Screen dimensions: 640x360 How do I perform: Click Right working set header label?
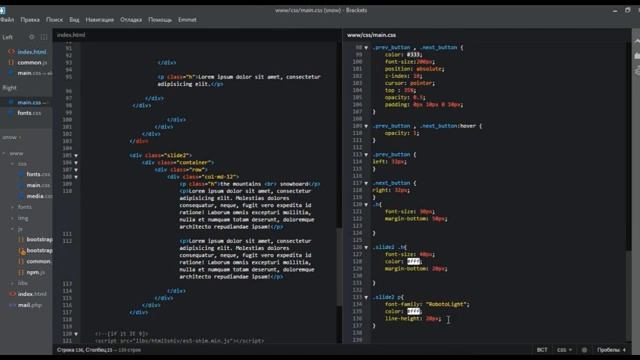tap(9, 88)
